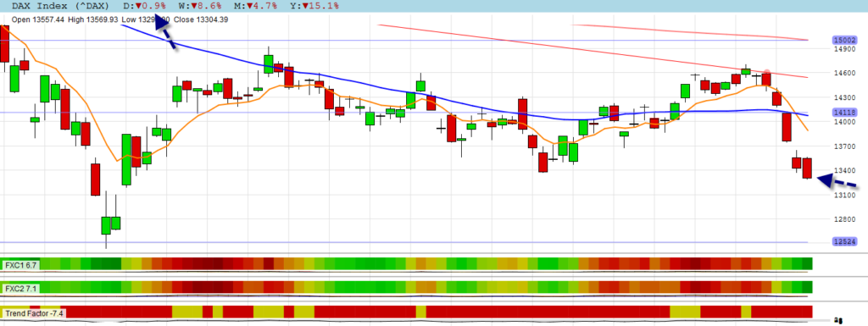Click the 14600 price axis label
This screenshot has width=868, height=326.
pos(845,74)
